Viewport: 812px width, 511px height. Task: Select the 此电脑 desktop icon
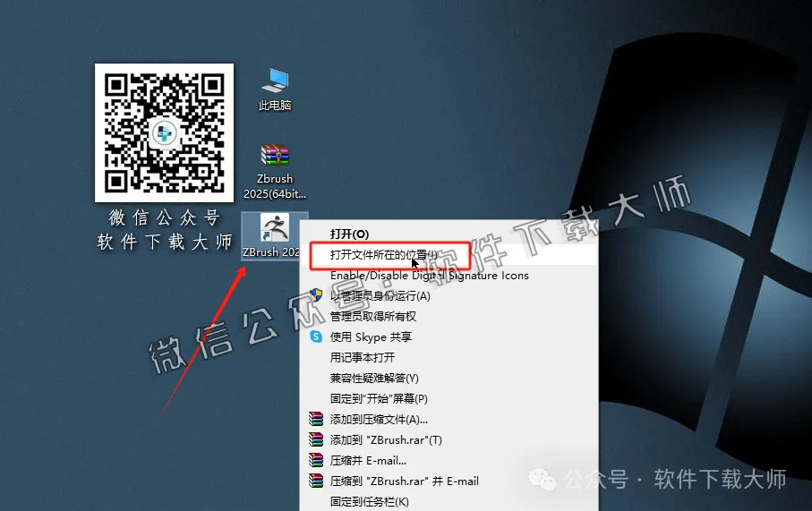[275, 90]
